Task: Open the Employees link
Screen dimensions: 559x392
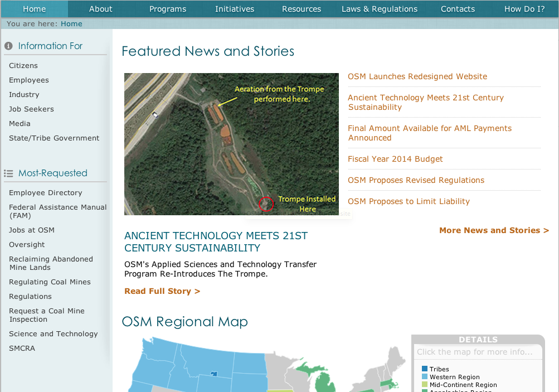Action: tap(29, 80)
